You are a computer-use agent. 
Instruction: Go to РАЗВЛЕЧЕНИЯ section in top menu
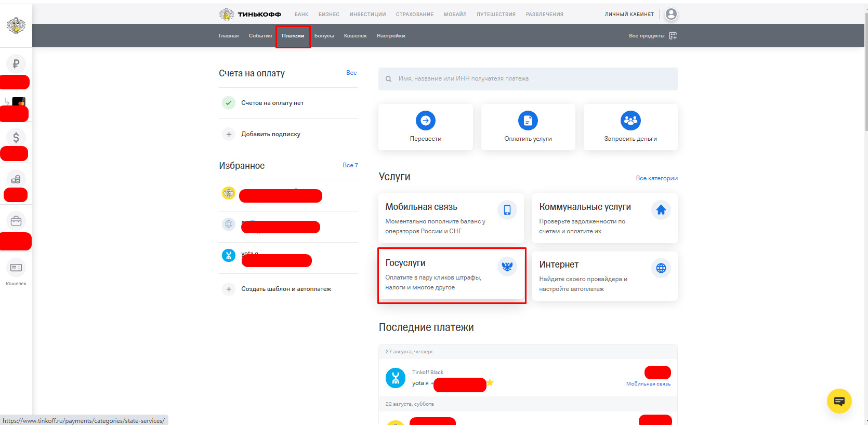[x=545, y=15]
